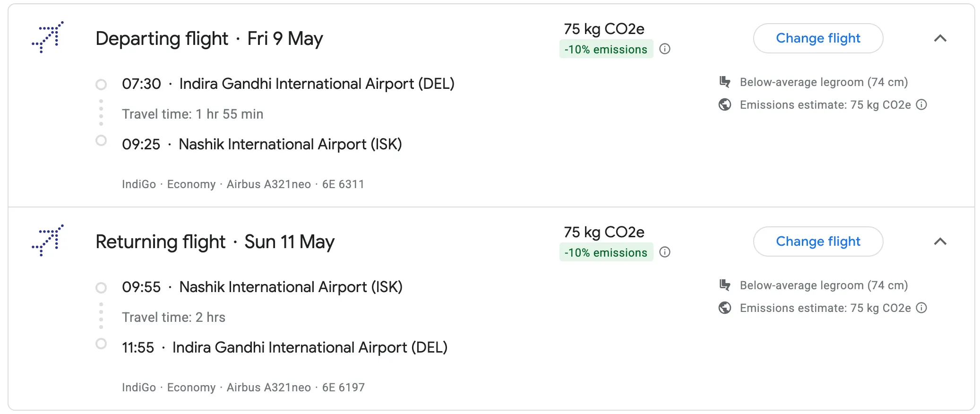Collapse the returning flight details

(x=940, y=241)
